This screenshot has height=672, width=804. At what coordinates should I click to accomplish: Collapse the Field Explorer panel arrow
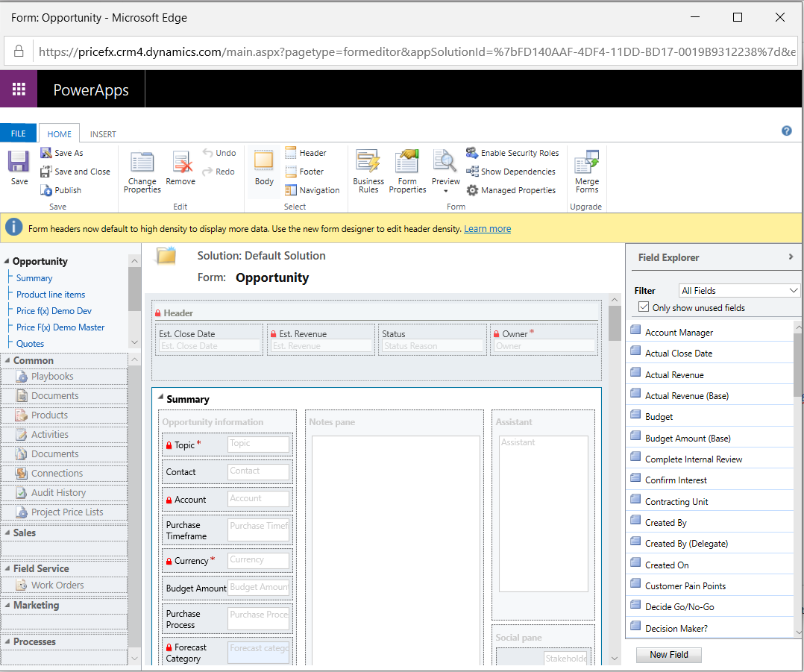click(791, 257)
